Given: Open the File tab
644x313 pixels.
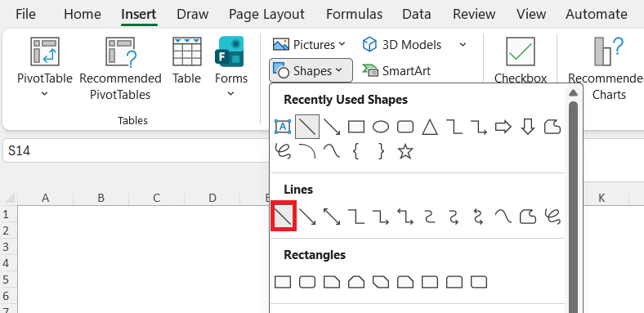Looking at the screenshot, I should 25,15.
